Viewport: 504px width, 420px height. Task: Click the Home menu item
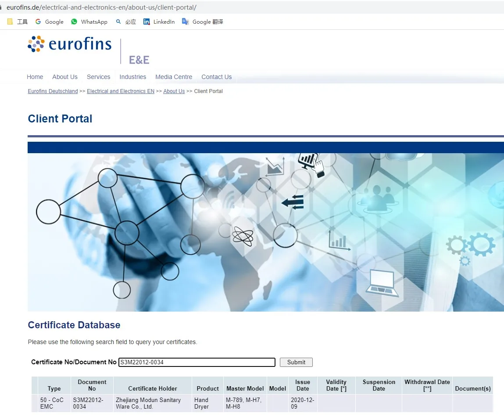pyautogui.click(x=35, y=77)
